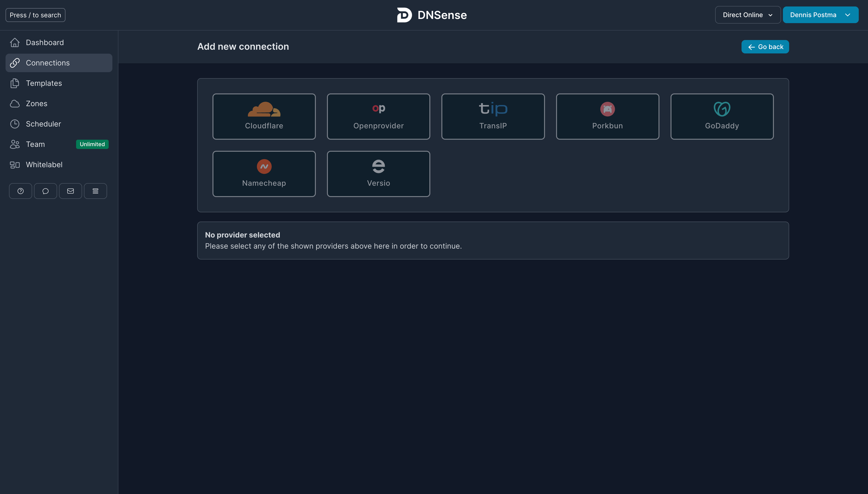The image size is (868, 494).
Task: Open the Connections menu item
Action: click(59, 63)
